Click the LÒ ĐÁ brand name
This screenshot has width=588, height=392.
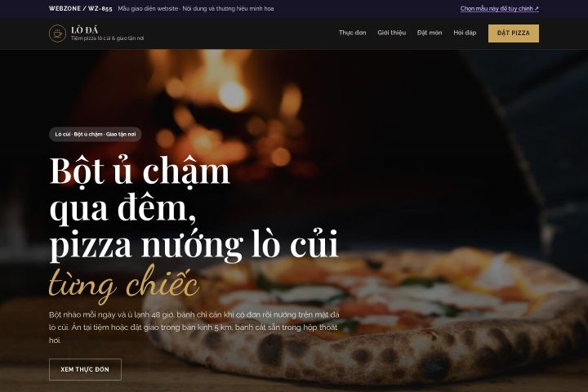pos(84,29)
